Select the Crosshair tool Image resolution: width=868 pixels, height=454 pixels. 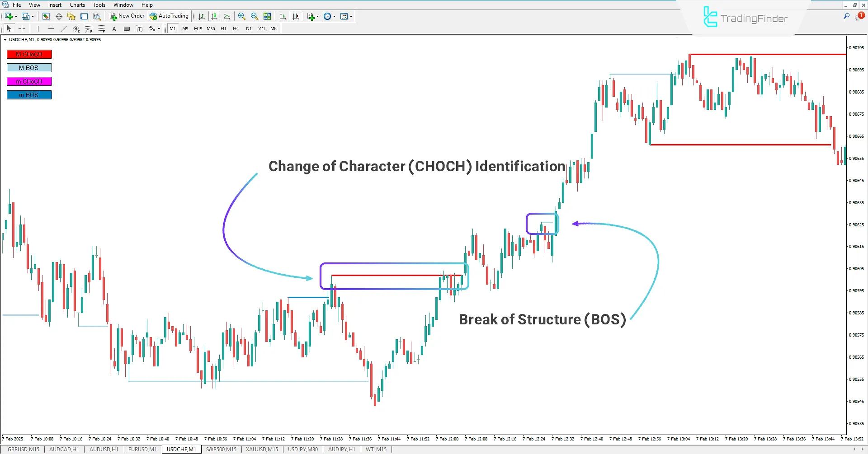click(x=22, y=28)
